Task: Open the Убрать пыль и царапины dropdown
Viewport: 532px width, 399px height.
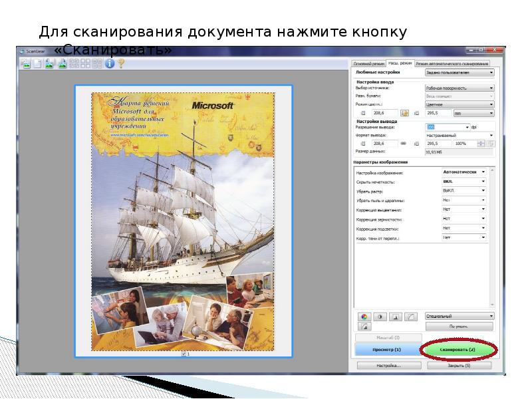Action: click(464, 200)
